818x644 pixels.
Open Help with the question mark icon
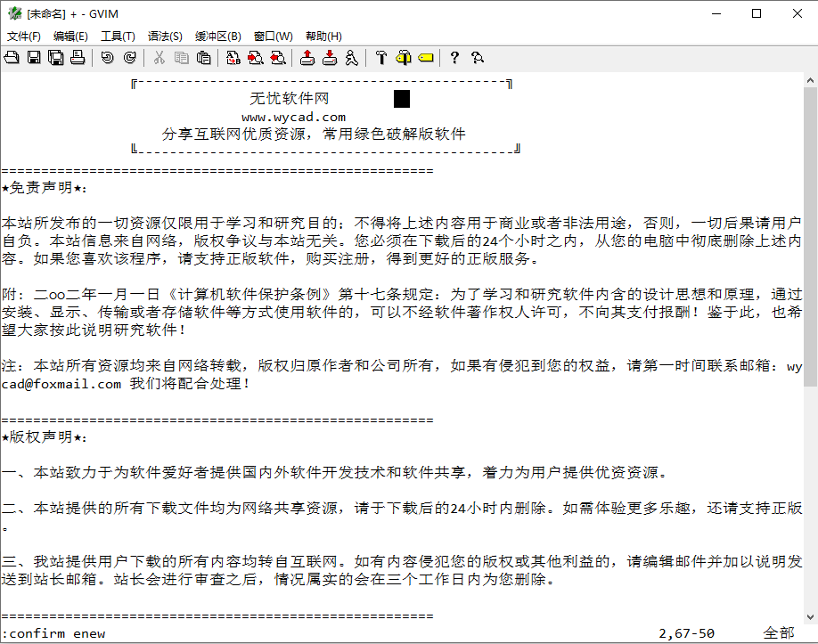point(454,58)
